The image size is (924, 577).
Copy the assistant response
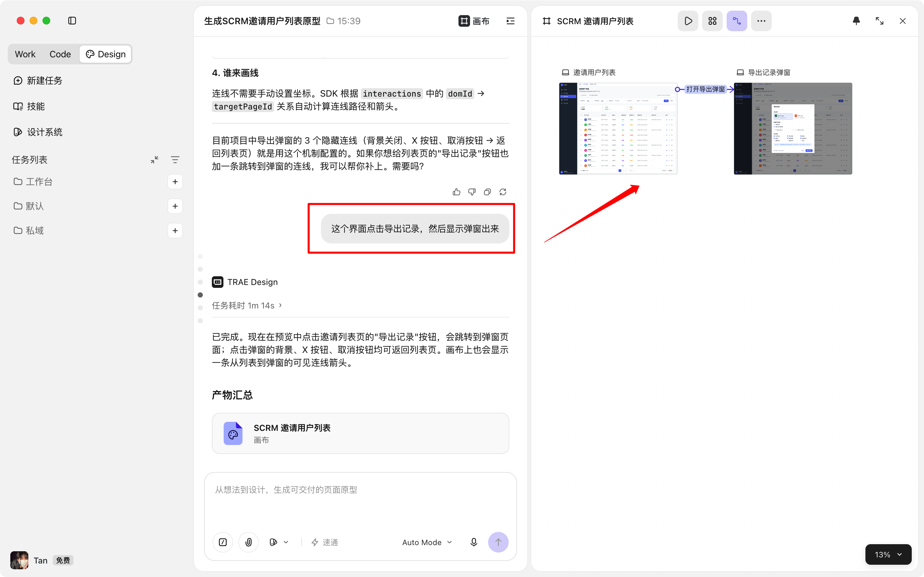coord(487,192)
